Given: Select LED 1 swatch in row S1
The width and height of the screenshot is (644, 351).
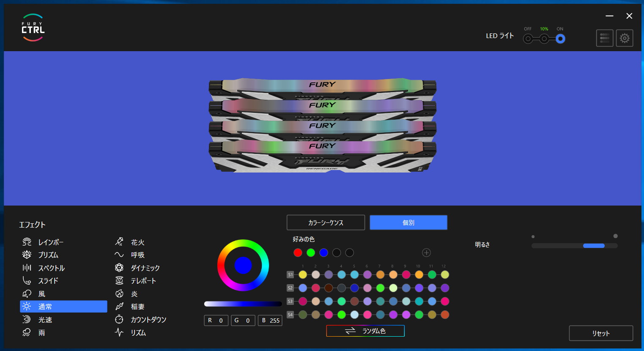Looking at the screenshot, I should (303, 274).
